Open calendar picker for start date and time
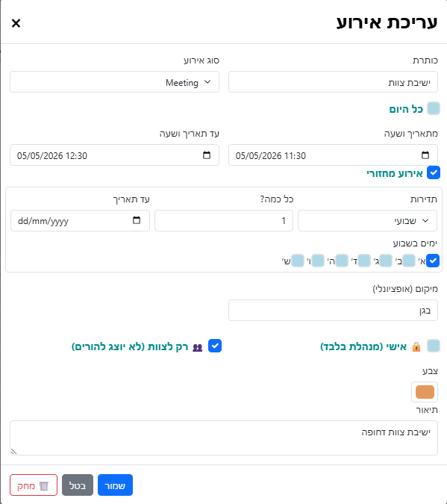The width and height of the screenshot is (447, 504). coord(425,155)
